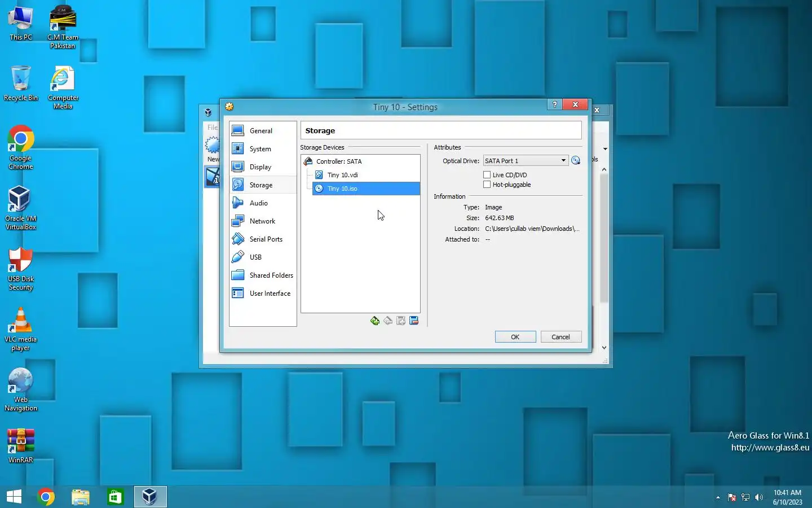Click the File Explorer taskbar icon
Viewport: 812px width, 508px height.
click(81, 497)
